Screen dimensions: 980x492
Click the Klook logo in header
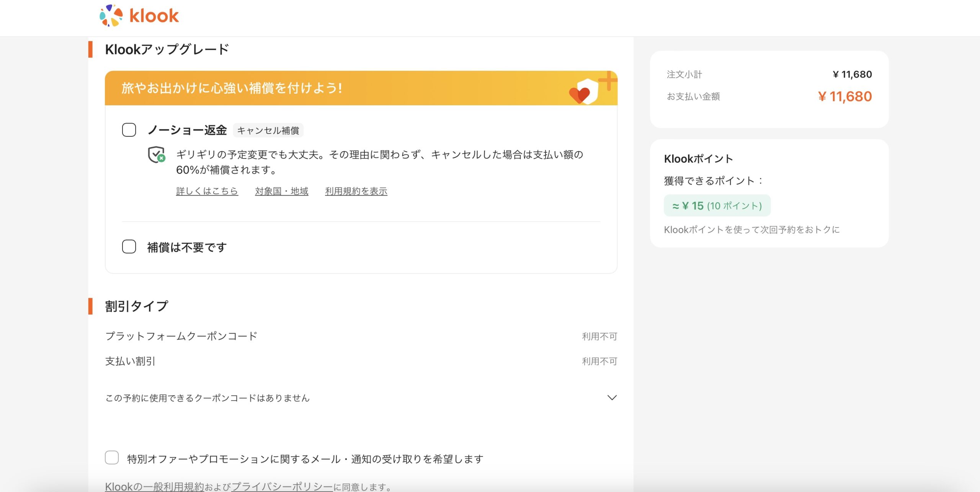point(139,16)
